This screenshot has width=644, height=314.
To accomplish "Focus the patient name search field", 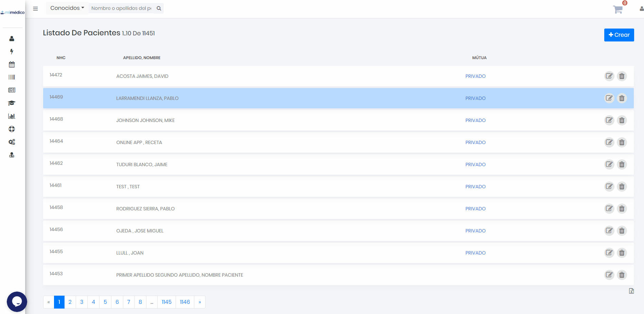I will (x=121, y=8).
